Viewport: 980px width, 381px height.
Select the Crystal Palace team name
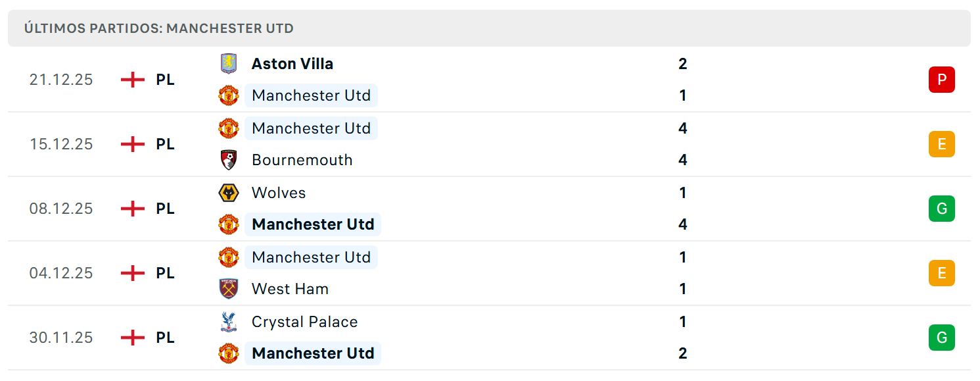(305, 322)
